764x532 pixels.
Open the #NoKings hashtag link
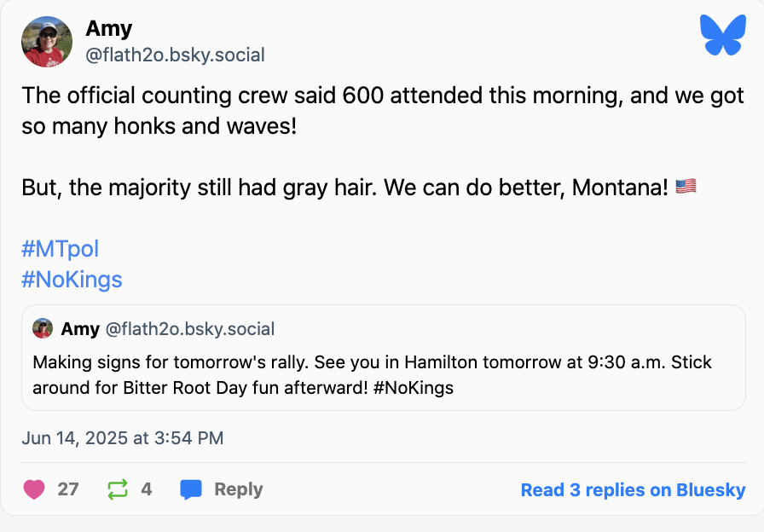click(72, 279)
